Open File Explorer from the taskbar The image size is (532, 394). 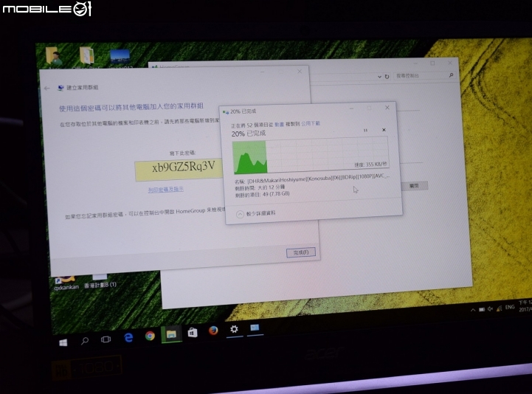pos(171,334)
